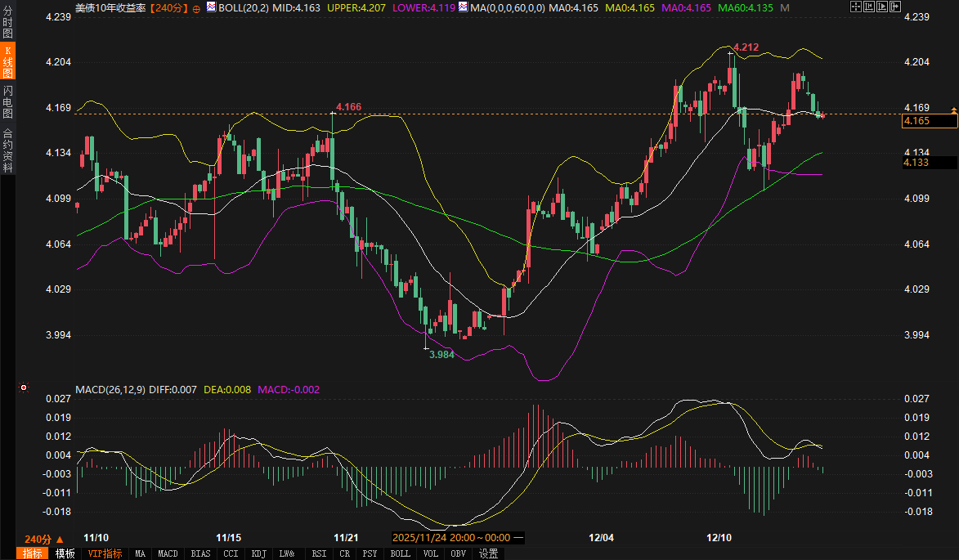Image resolution: width=959 pixels, height=560 pixels.
Task: Toggle the MACD indicator in the bottom bar
Action: tap(168, 553)
